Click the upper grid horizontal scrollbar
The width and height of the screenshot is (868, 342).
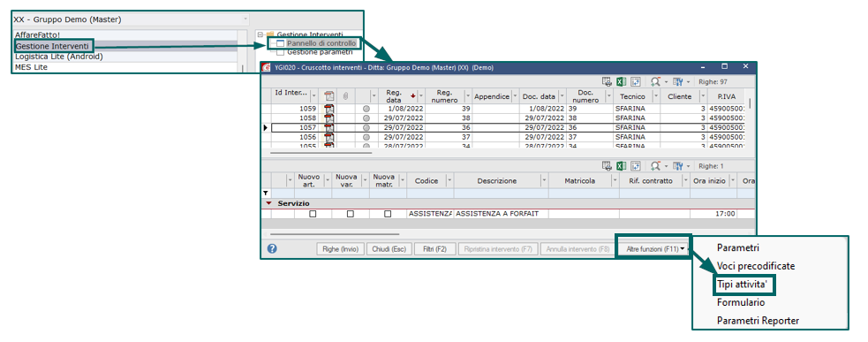click(x=321, y=152)
